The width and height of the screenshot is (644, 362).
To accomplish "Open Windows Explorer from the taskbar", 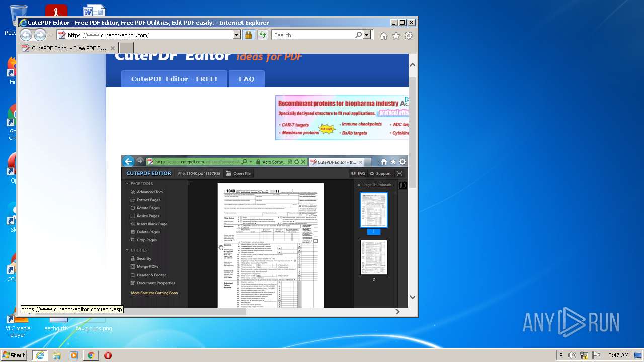I will (57, 355).
